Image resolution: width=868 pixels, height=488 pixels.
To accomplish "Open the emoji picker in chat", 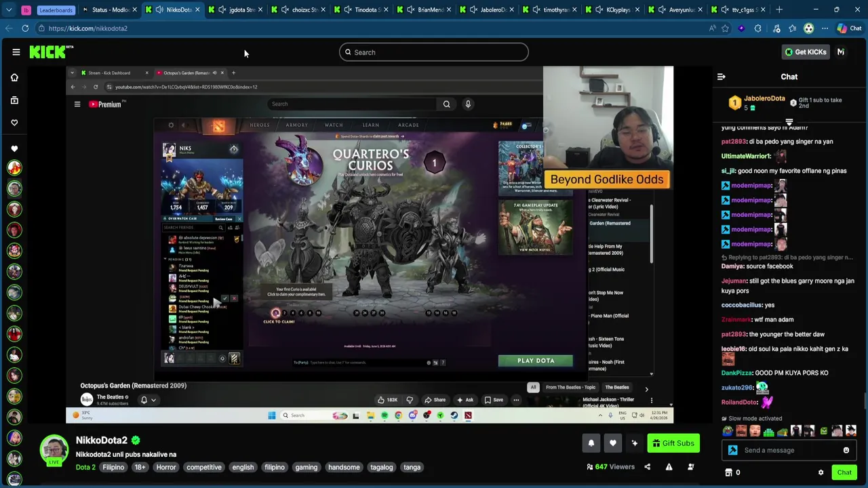I will pyautogui.click(x=846, y=450).
